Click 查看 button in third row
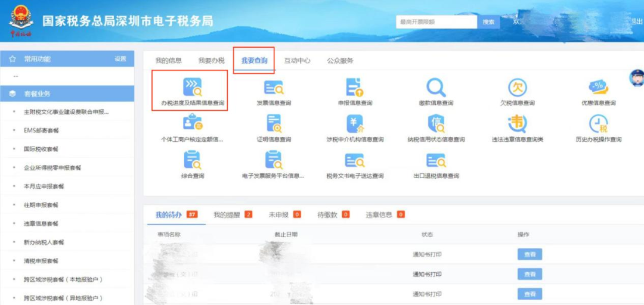Screen dimensions: 644x305 [530, 294]
